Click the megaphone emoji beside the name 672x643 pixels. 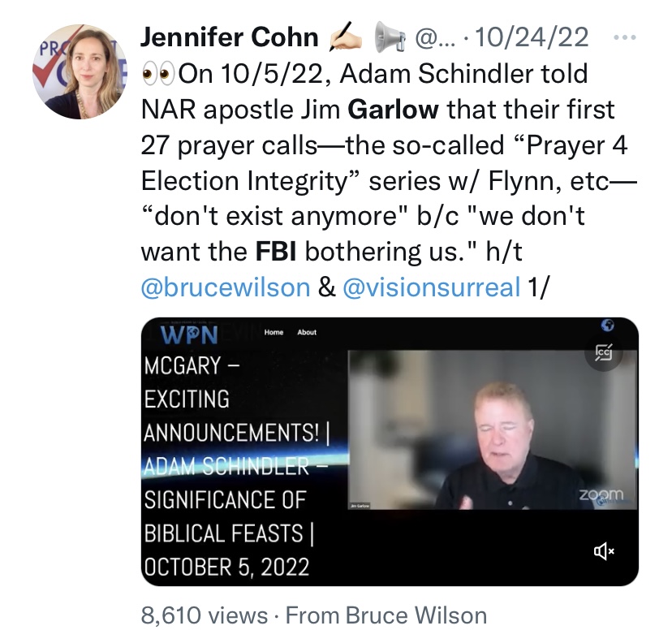[x=389, y=37]
